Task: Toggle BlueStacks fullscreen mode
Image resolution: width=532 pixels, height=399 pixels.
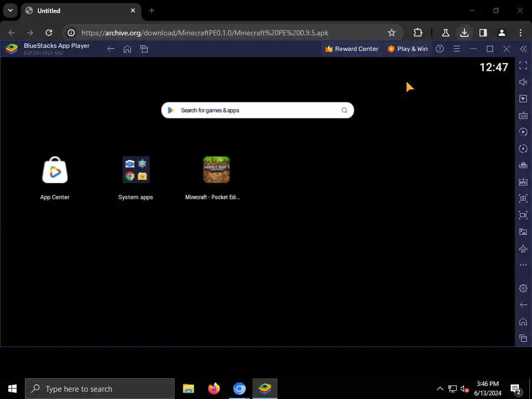Action: coord(523,65)
